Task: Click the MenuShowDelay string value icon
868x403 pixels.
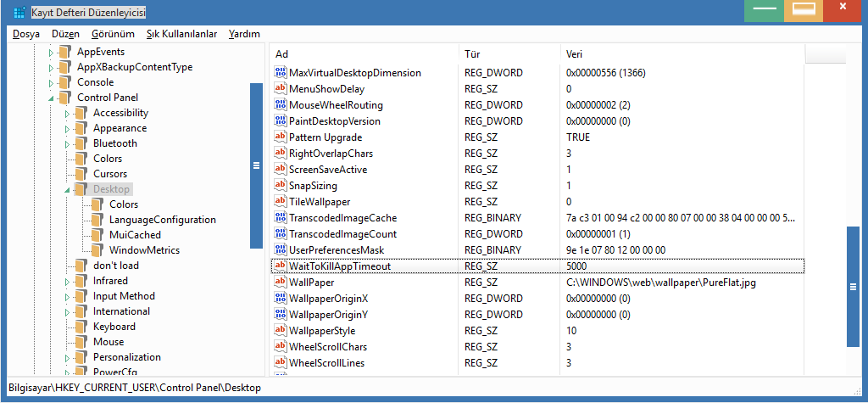Action: point(281,89)
